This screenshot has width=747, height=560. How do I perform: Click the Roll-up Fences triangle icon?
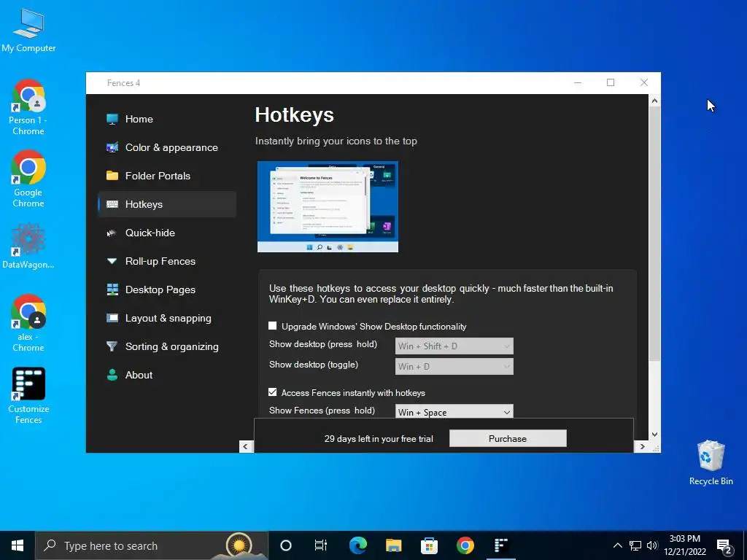(x=112, y=261)
